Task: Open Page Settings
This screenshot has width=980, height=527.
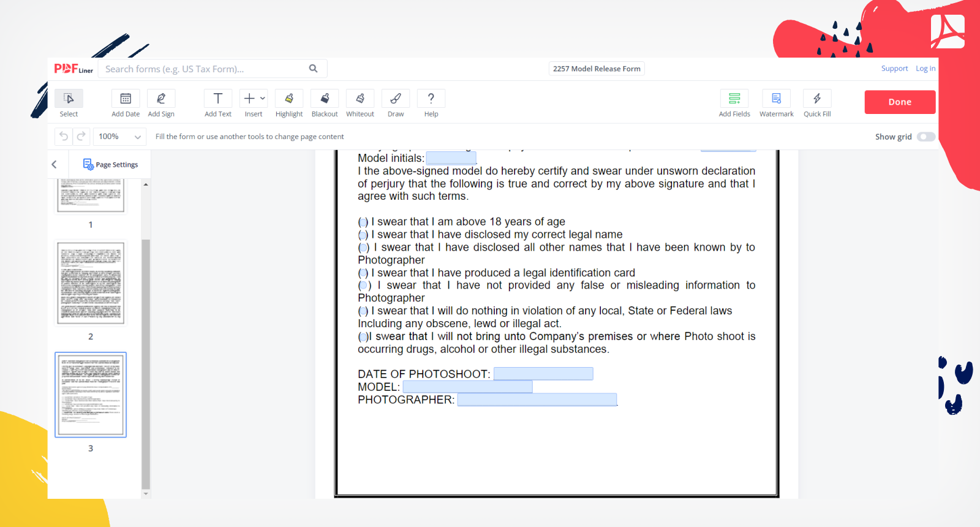Action: (111, 164)
